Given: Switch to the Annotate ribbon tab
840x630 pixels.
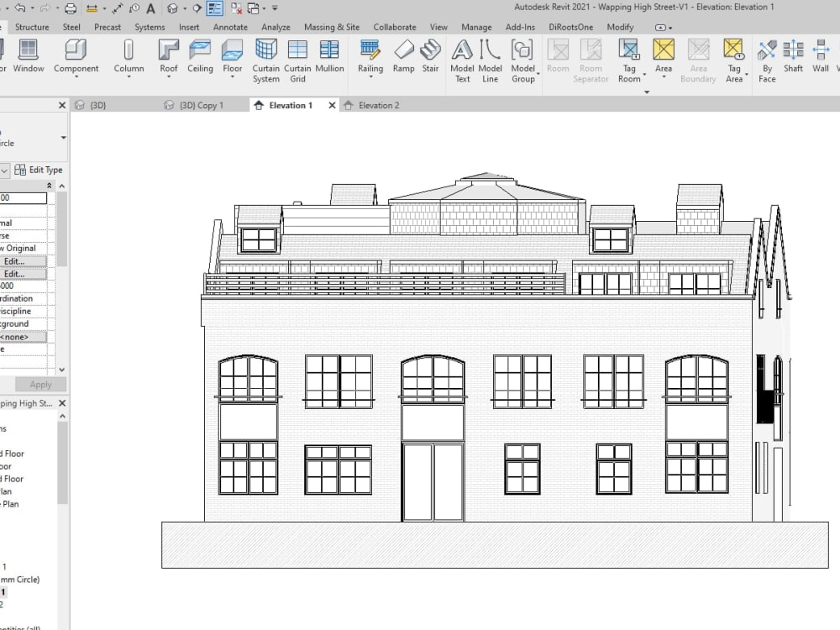Looking at the screenshot, I should tap(230, 27).
